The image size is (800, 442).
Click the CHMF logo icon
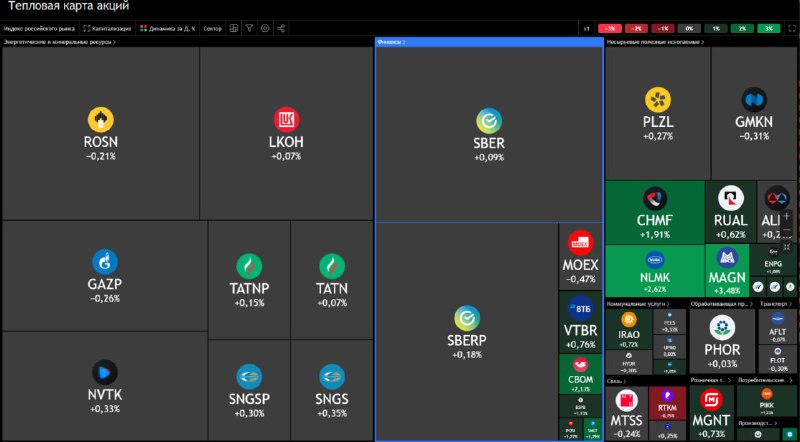(x=655, y=199)
